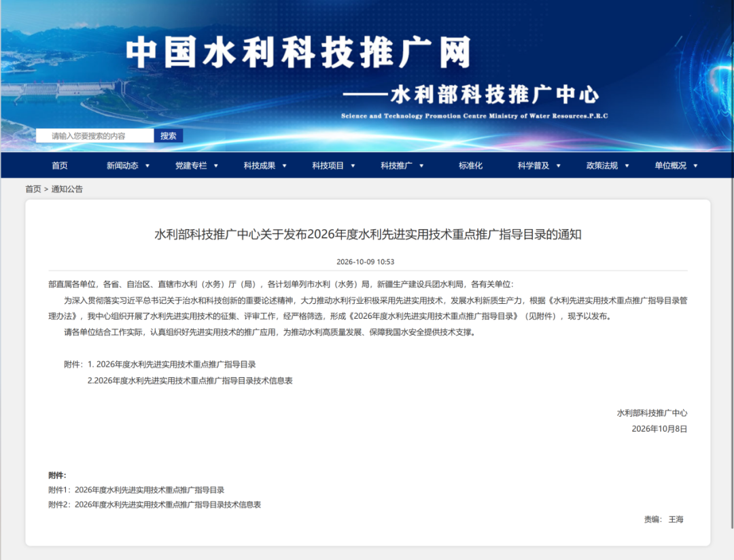
Task: Open the 政策法规 menu item
Action: point(602,165)
